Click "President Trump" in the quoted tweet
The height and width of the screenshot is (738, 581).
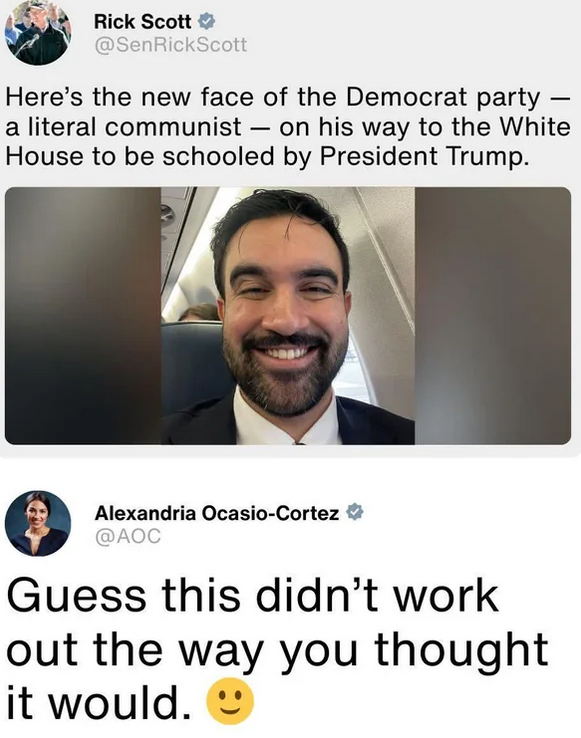pyautogui.click(x=422, y=157)
